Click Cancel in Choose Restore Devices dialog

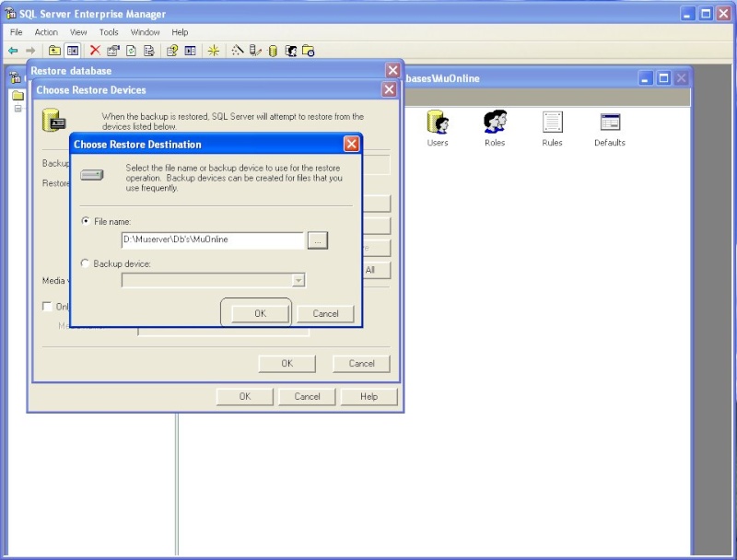[x=361, y=363]
